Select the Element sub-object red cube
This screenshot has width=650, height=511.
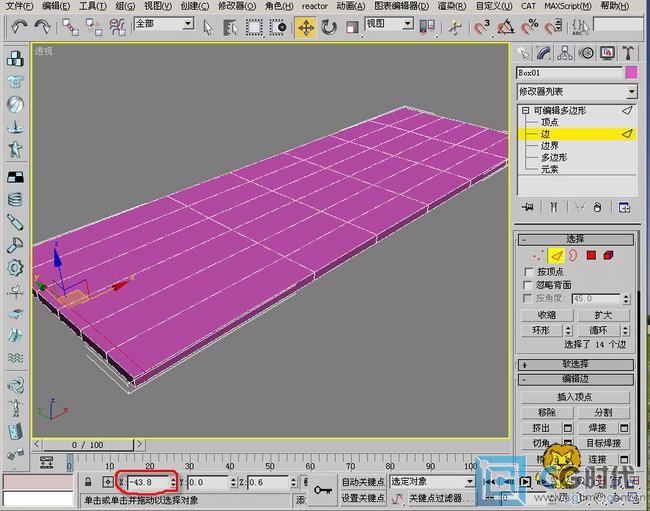(609, 255)
